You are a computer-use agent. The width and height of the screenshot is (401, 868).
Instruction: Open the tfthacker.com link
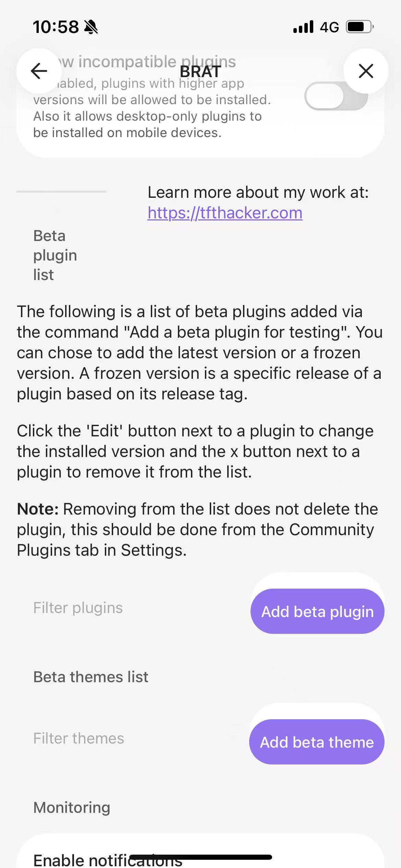[x=225, y=213]
